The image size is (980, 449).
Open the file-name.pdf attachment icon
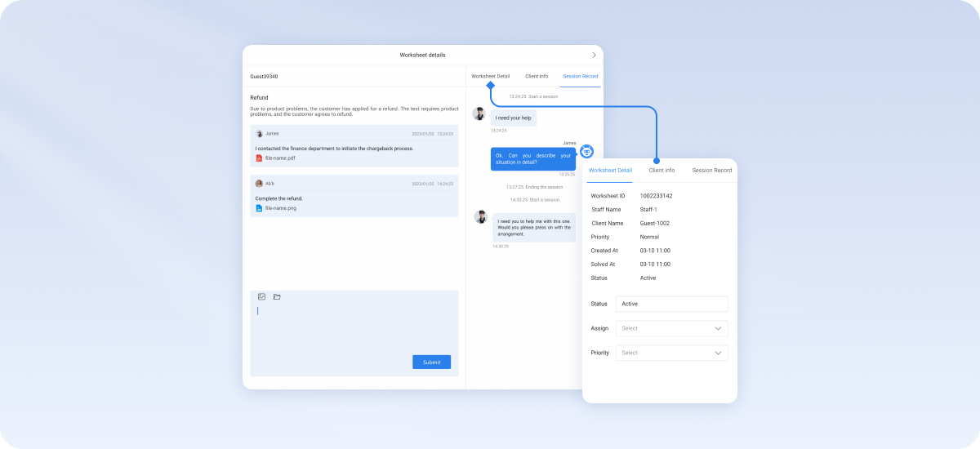(259, 158)
